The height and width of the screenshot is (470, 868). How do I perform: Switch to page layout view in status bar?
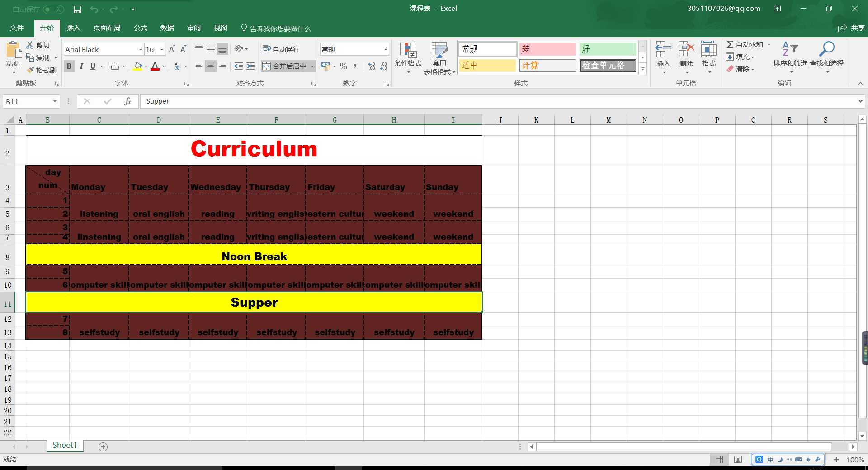(738, 460)
